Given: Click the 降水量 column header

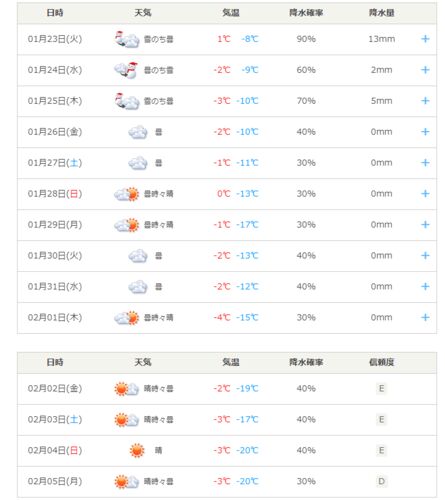Looking at the screenshot, I should 381,13.
